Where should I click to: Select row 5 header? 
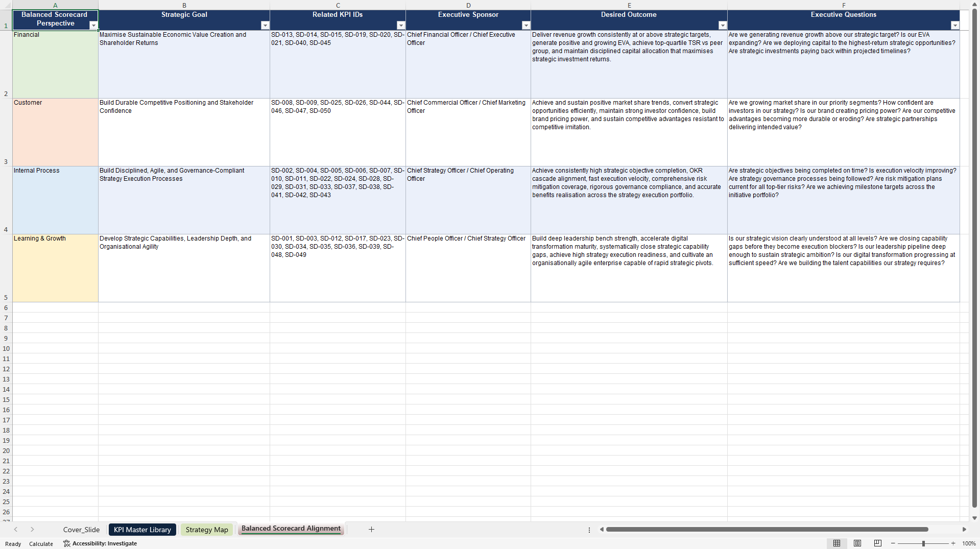pyautogui.click(x=6, y=268)
